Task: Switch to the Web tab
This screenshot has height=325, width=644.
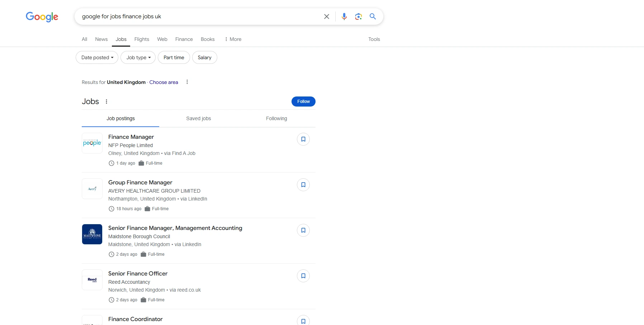Action: (x=162, y=39)
